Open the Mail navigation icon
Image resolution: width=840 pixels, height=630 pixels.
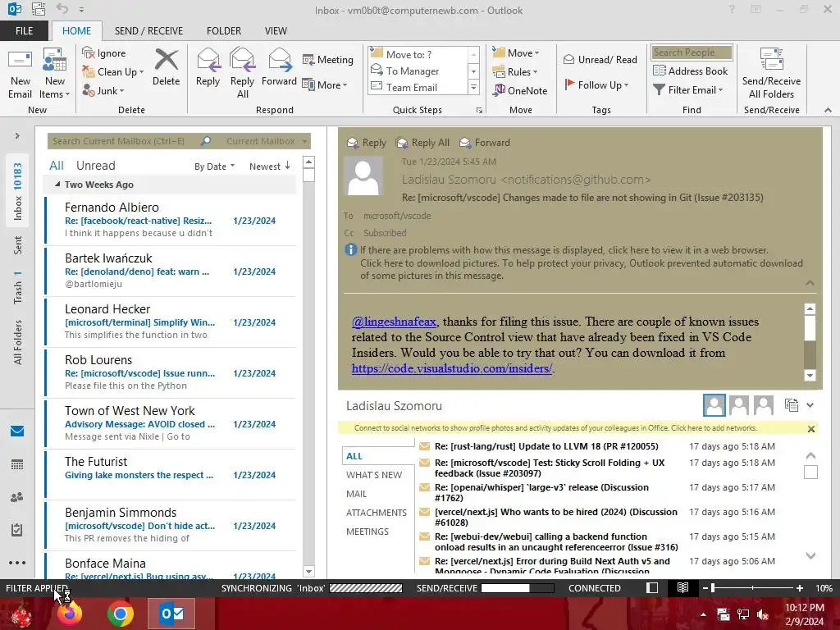click(x=17, y=431)
